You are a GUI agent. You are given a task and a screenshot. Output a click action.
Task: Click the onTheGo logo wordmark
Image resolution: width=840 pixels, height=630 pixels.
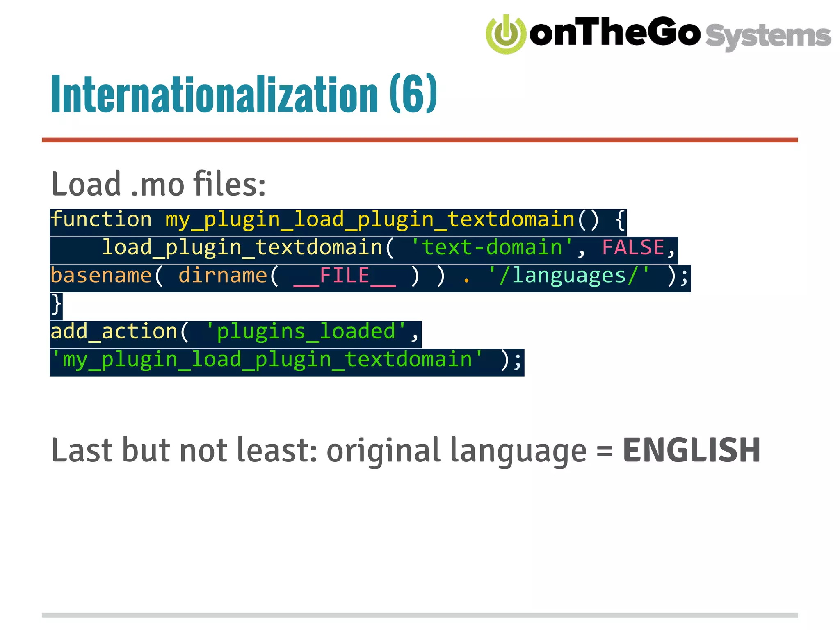(x=615, y=31)
